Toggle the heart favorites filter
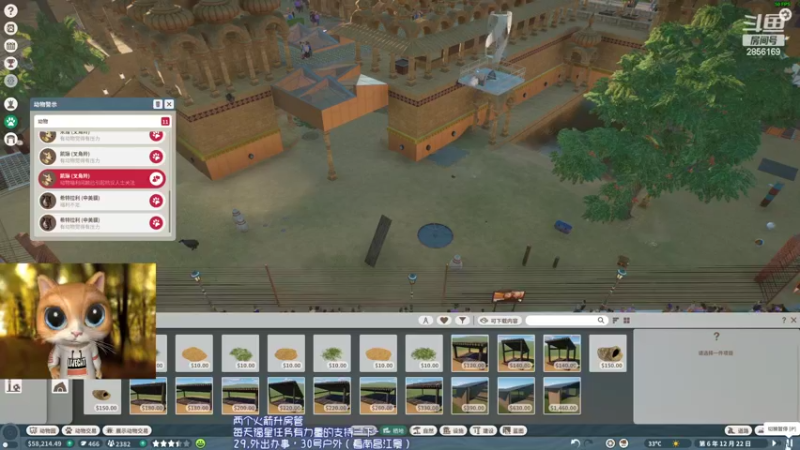The image size is (800, 450). 444,320
